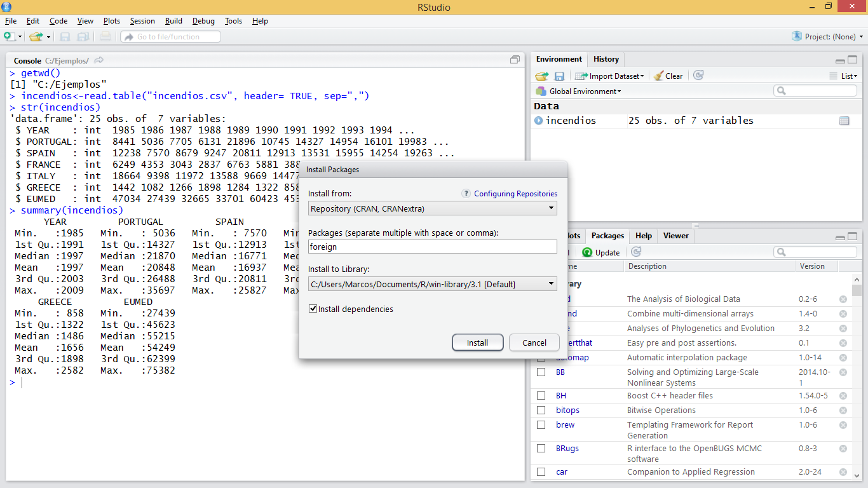This screenshot has height=488, width=868.
Task: Open the List view dropdown
Action: click(843, 76)
